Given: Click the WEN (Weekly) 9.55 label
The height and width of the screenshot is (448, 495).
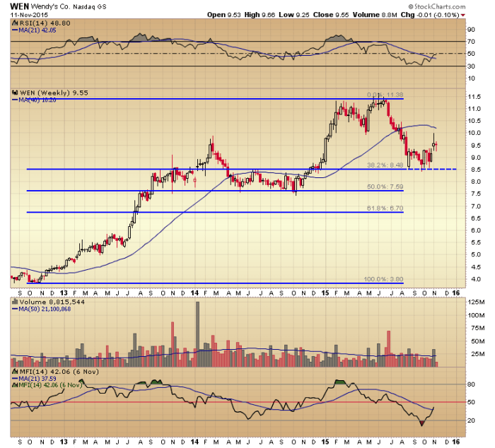Looking at the screenshot, I should [54, 93].
